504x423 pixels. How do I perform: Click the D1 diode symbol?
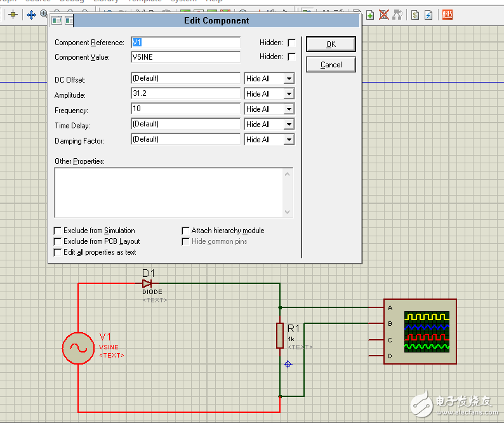pos(147,283)
